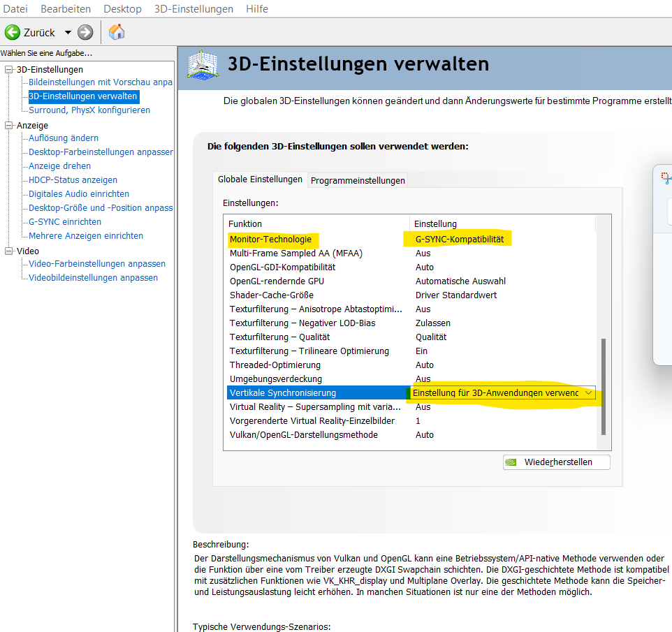Open the Datei menu

click(x=15, y=9)
